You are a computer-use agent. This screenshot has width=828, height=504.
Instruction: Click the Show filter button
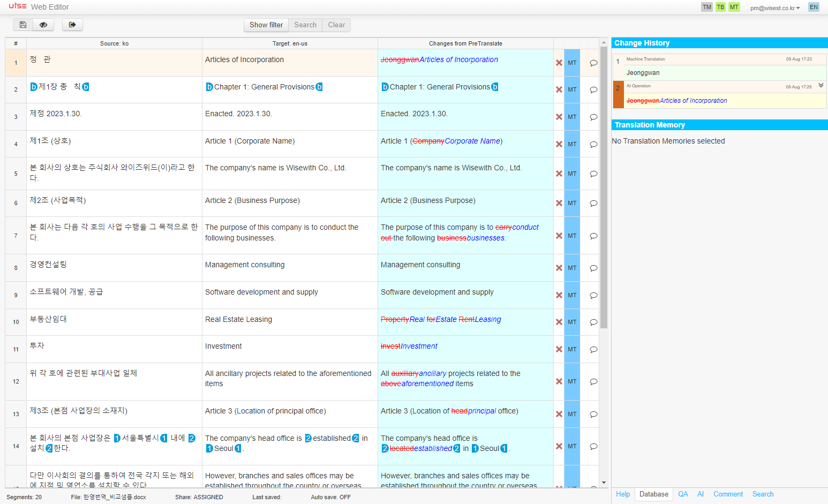(266, 25)
